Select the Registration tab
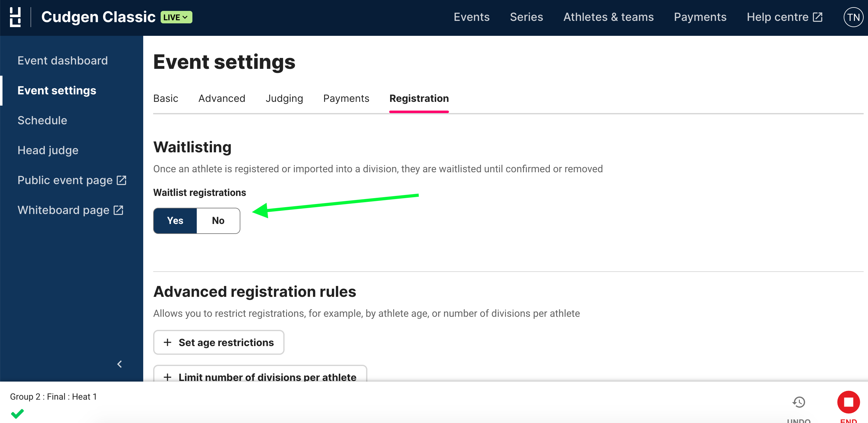Image resolution: width=868 pixels, height=423 pixels. (419, 98)
